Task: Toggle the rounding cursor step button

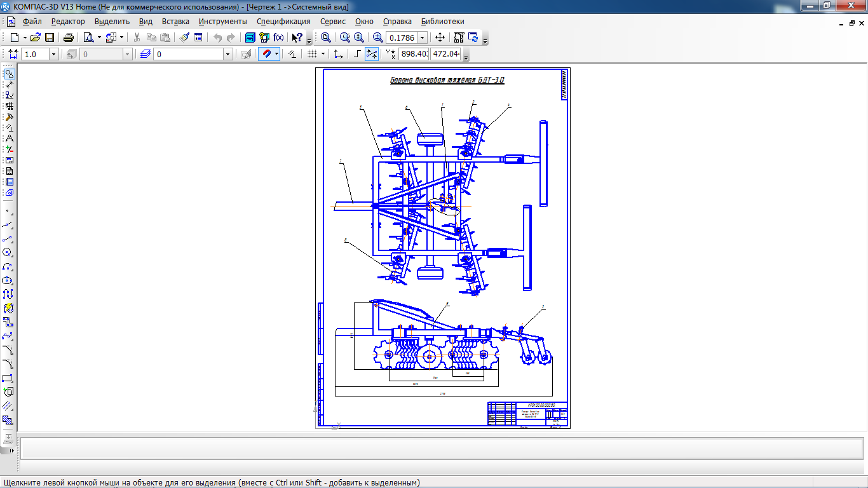Action: (x=372, y=55)
